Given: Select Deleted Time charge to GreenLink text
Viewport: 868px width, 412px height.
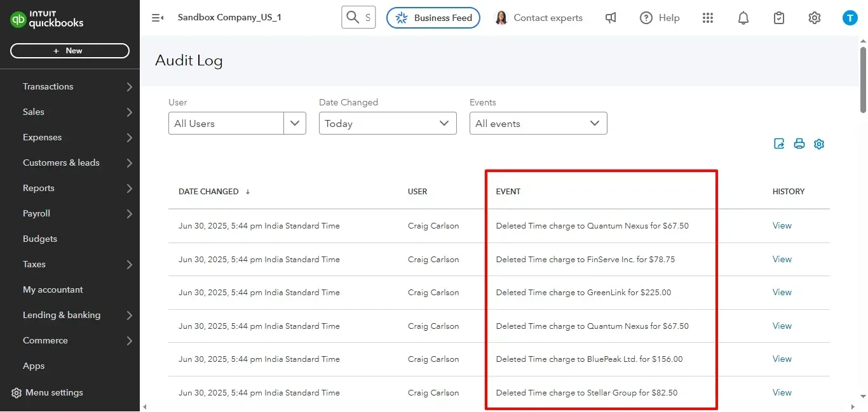Looking at the screenshot, I should pos(583,293).
